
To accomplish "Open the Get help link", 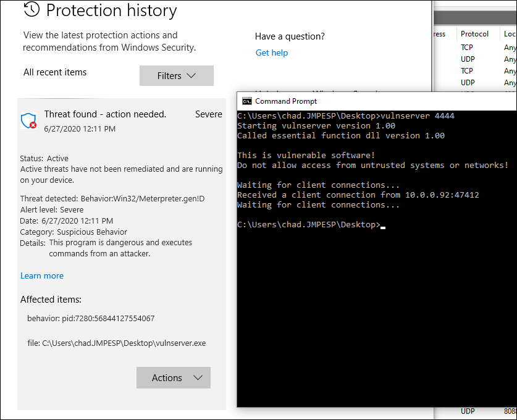I will coord(272,52).
